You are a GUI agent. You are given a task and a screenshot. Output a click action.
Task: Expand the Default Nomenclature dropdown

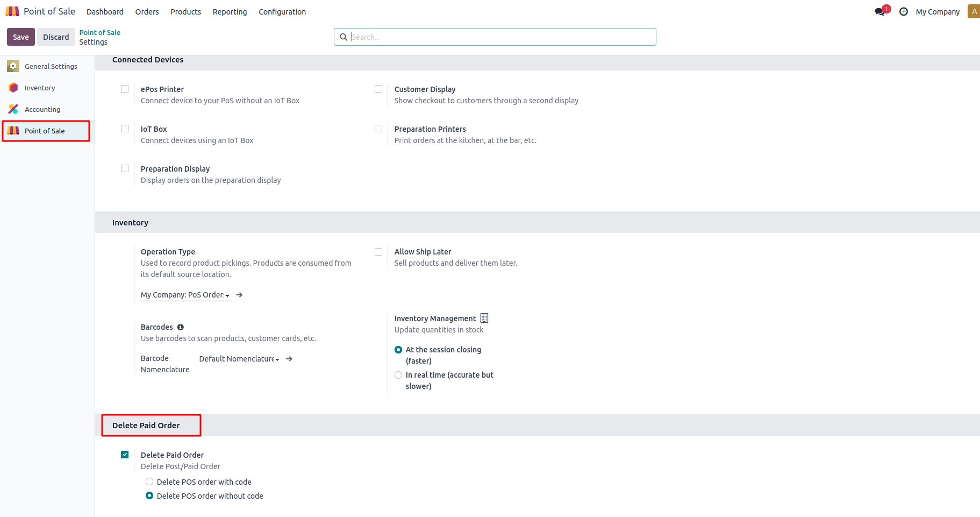tap(239, 359)
